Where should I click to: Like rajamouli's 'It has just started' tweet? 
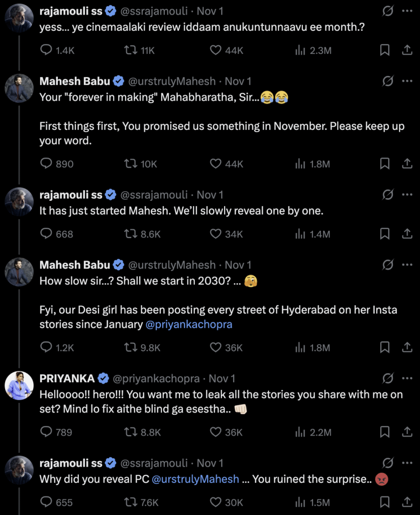click(216, 234)
